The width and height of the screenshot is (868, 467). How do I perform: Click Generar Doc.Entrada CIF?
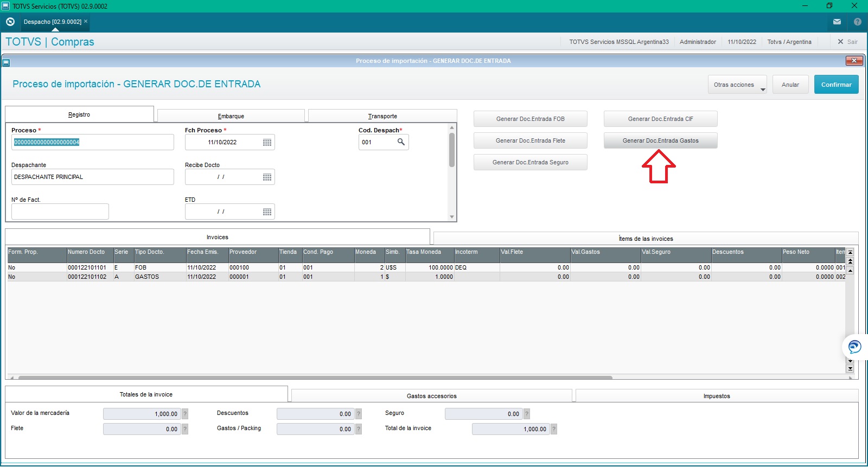coord(660,119)
